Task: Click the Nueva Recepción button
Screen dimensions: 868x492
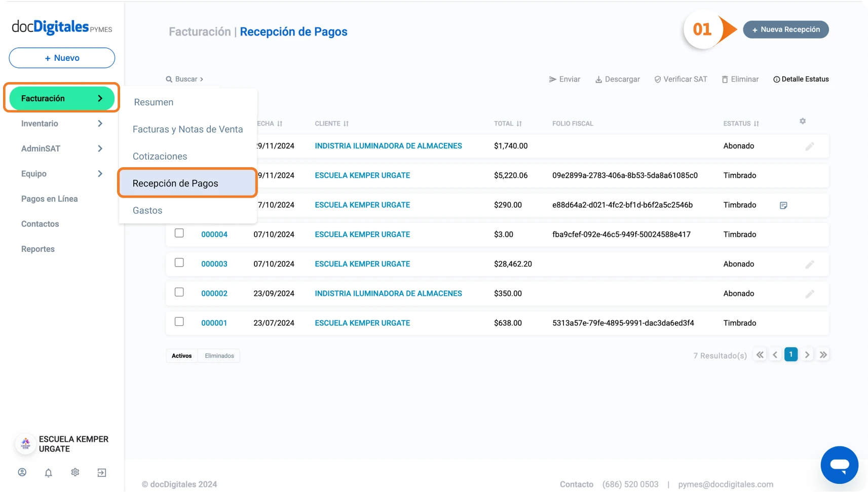Action: point(786,29)
